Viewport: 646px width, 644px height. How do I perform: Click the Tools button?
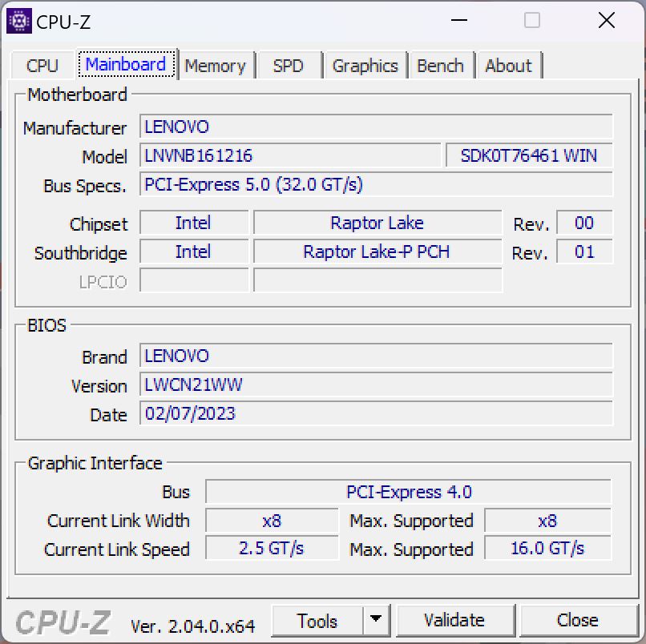317,621
